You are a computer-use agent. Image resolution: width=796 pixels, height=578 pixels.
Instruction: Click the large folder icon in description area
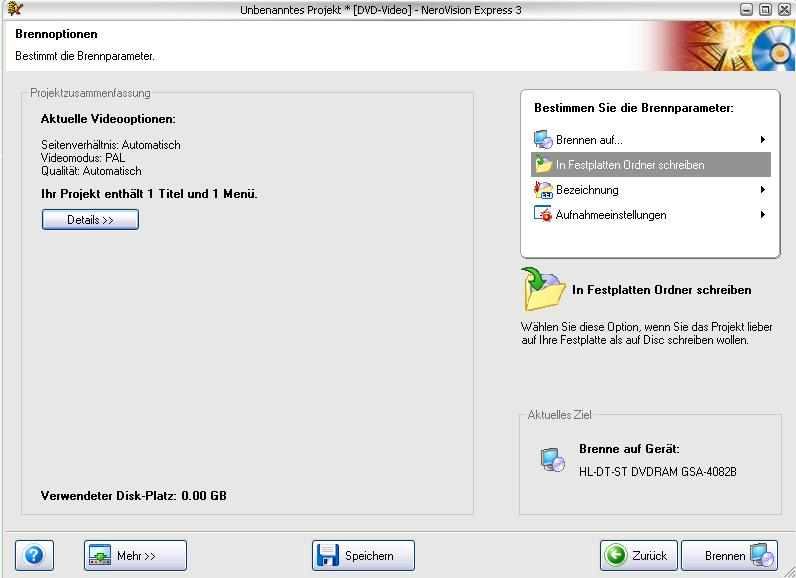pyautogui.click(x=543, y=289)
